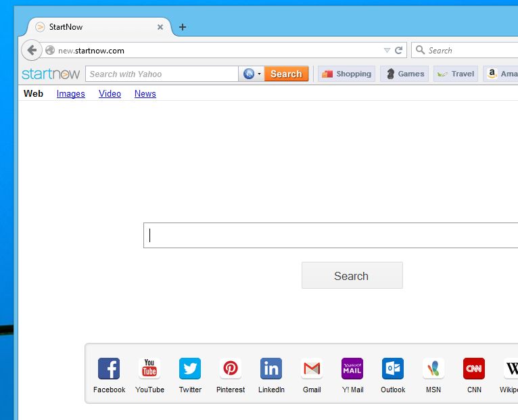Image resolution: width=518 pixels, height=420 pixels.
Task: Open the Facebook shortcut icon
Action: pyautogui.click(x=109, y=368)
